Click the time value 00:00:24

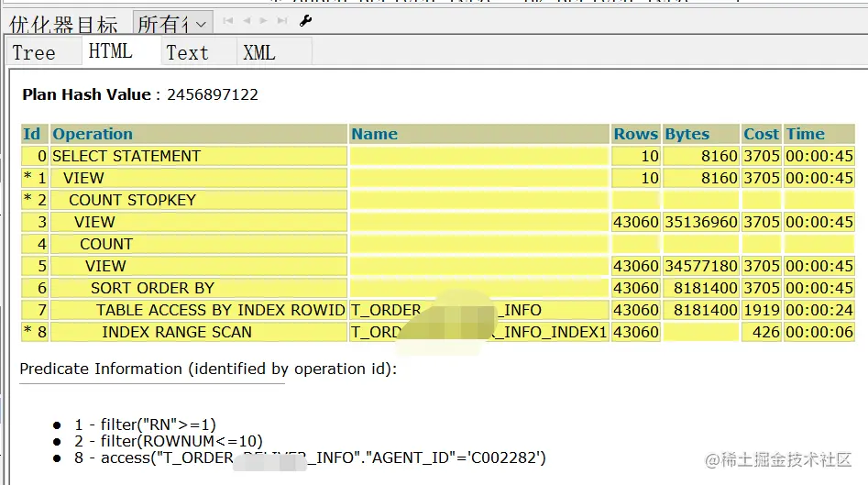point(819,310)
